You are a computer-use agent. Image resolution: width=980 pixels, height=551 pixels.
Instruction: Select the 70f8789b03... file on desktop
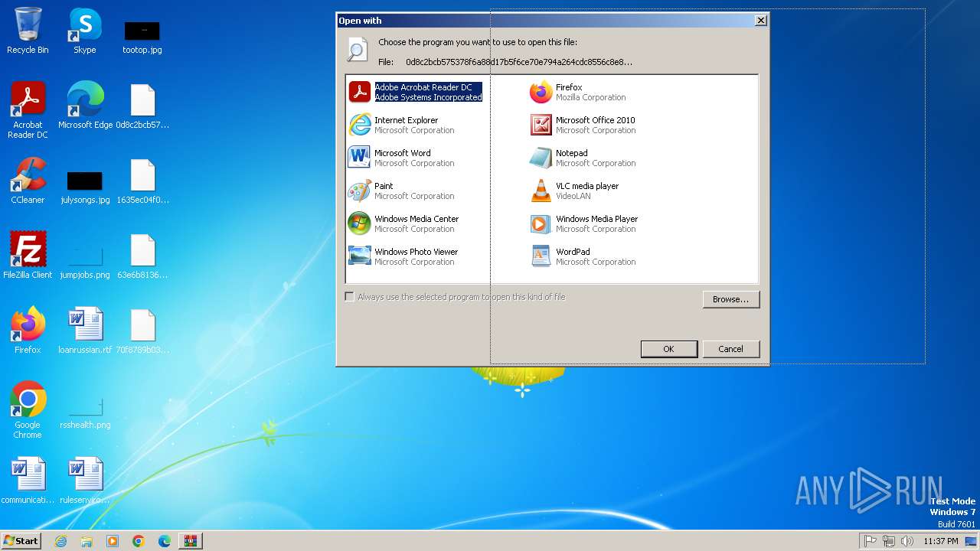[x=142, y=330]
